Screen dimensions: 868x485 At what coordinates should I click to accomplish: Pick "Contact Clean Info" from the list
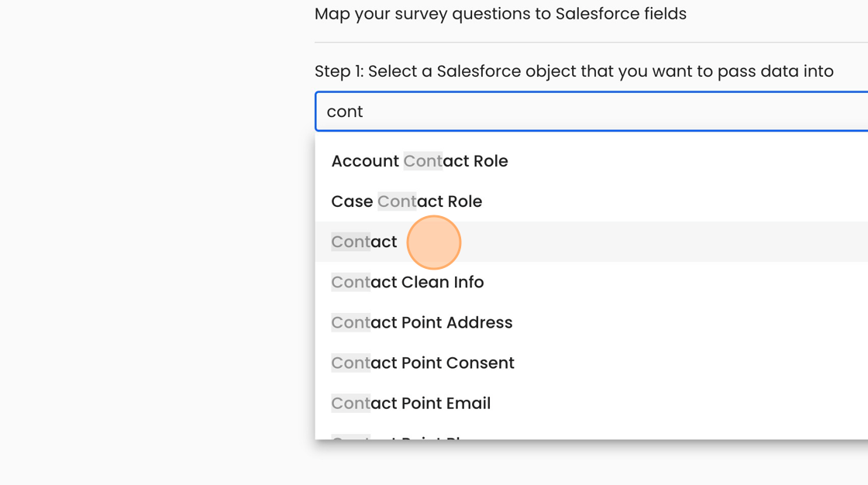pyautogui.click(x=408, y=282)
